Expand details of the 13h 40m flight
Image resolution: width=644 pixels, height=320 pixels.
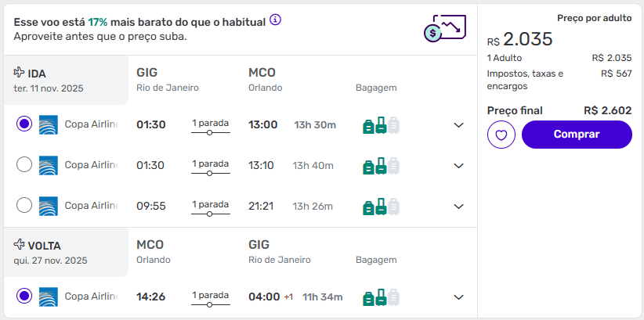[x=459, y=166]
